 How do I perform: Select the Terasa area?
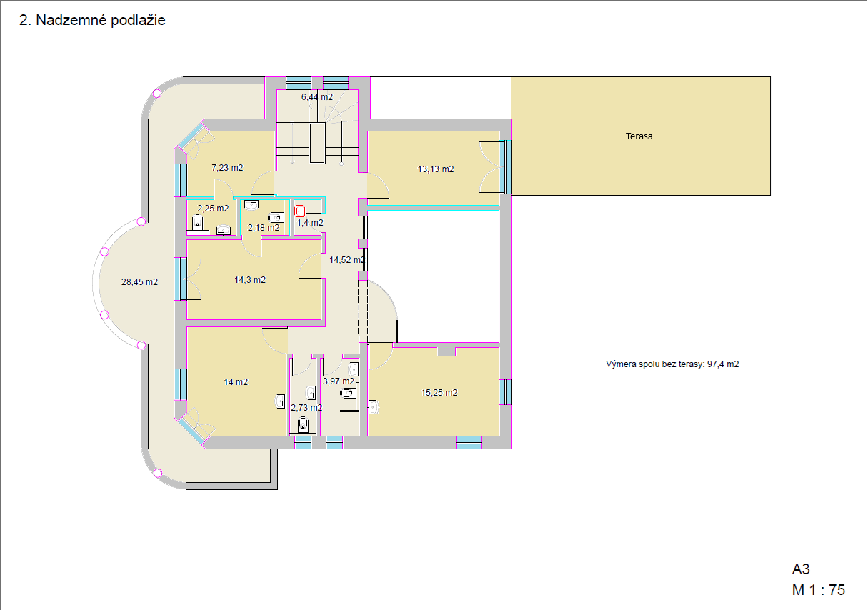[x=640, y=136]
